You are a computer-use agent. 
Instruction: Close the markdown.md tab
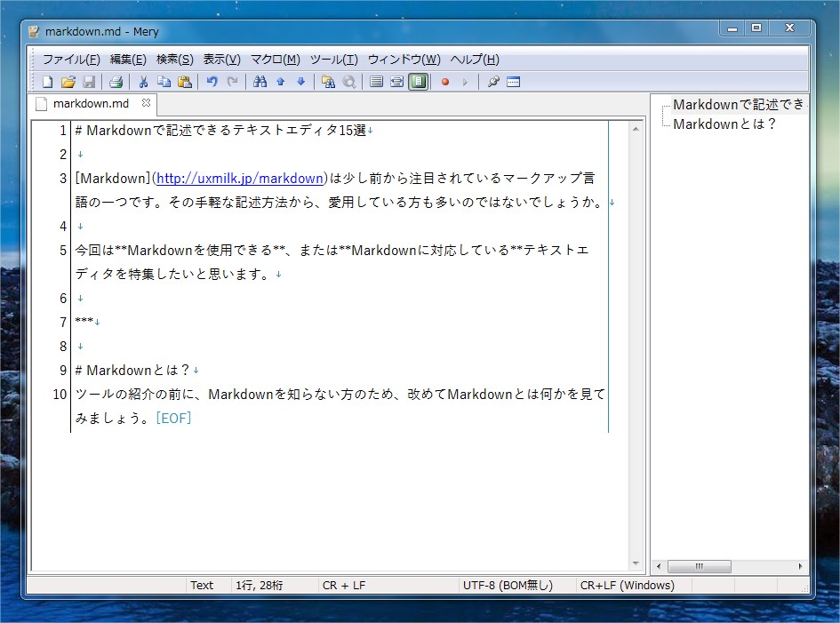point(147,103)
